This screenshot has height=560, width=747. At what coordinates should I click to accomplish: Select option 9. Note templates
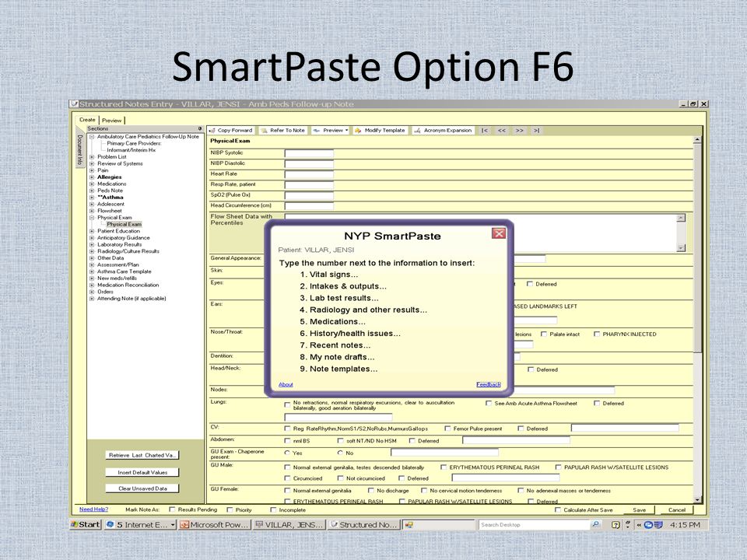338,369
